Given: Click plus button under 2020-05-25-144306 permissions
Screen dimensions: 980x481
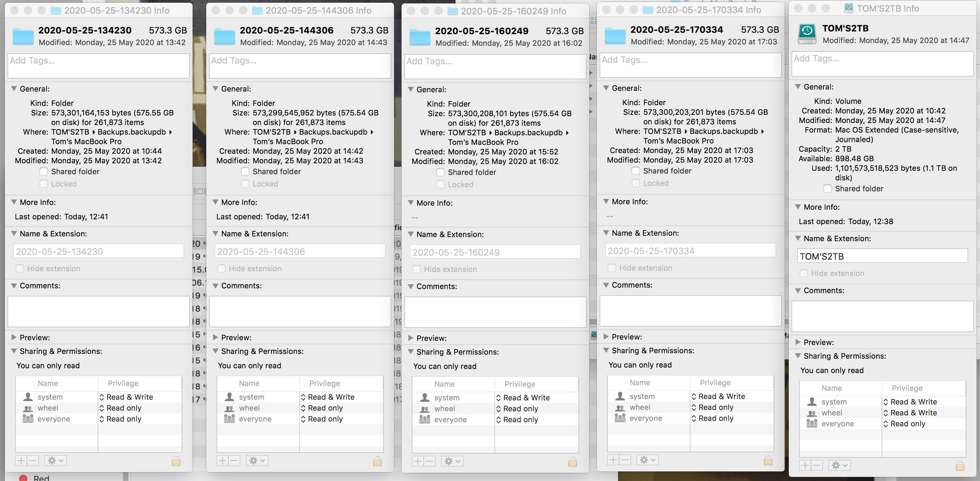Looking at the screenshot, I should click(223, 461).
